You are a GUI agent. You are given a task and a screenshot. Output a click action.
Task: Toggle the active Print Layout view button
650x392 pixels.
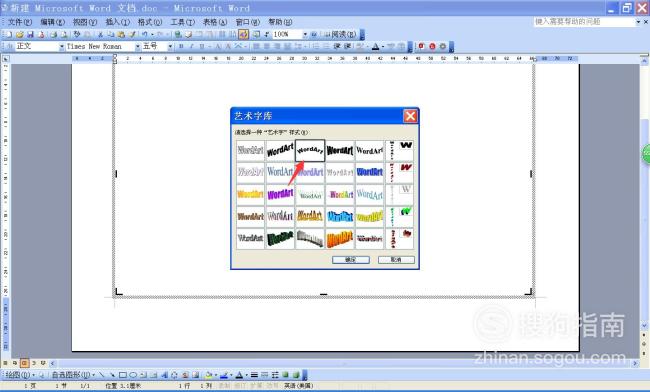24,363
